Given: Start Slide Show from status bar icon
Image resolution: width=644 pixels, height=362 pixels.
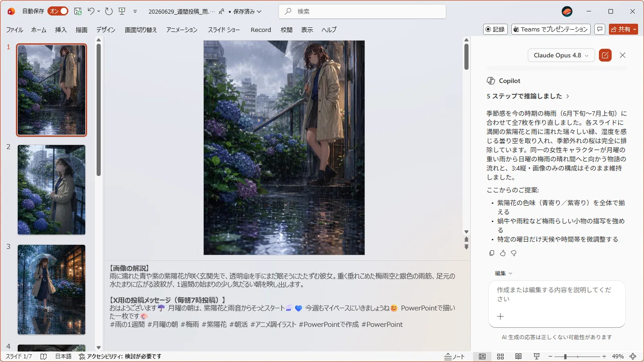Looking at the screenshot, I should (536, 357).
